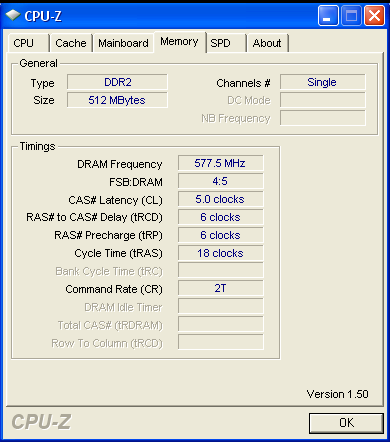Click the CPU-Z logo at bottom left
Screen dimensions: 390x442
(41, 422)
